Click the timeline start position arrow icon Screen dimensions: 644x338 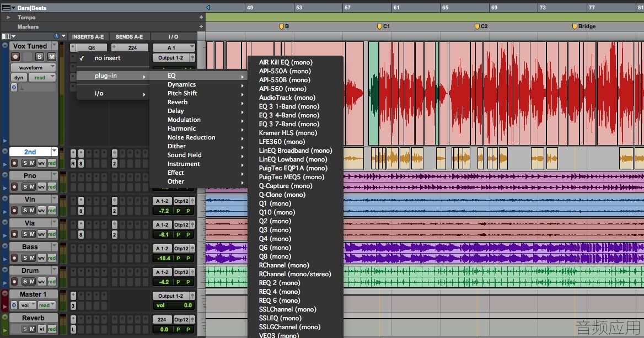pos(208,7)
